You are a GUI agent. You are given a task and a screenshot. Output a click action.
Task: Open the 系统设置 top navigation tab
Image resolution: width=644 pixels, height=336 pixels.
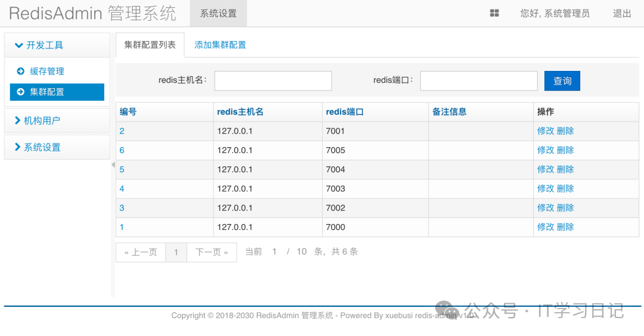point(218,14)
